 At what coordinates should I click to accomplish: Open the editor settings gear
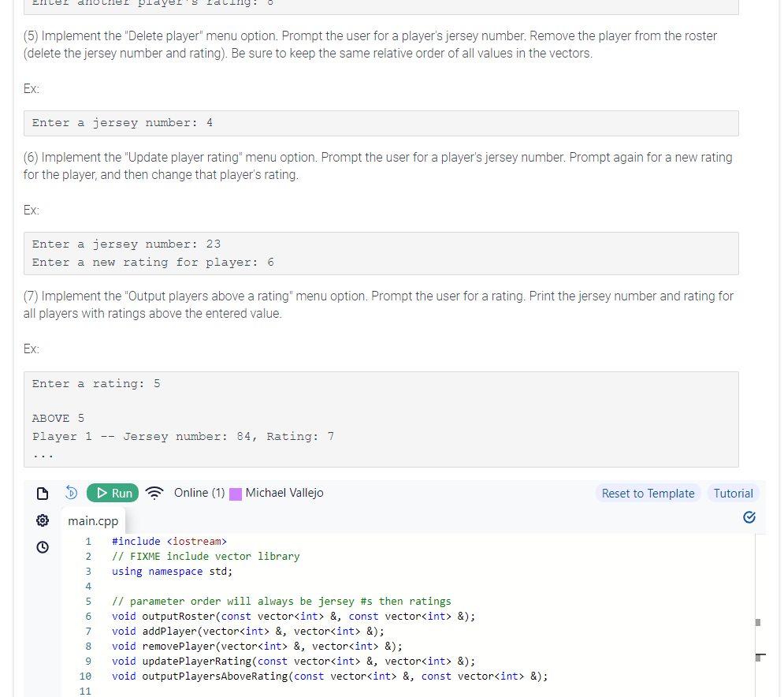coord(43,520)
